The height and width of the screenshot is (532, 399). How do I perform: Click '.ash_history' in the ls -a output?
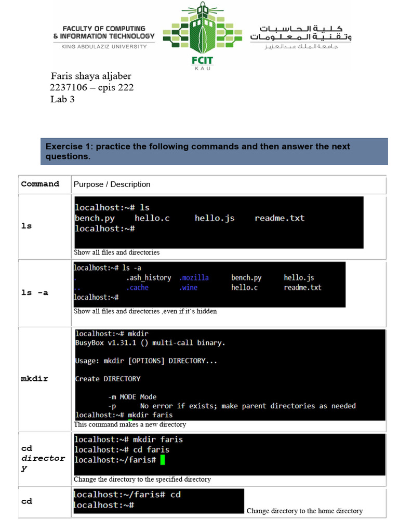pyautogui.click(x=149, y=277)
